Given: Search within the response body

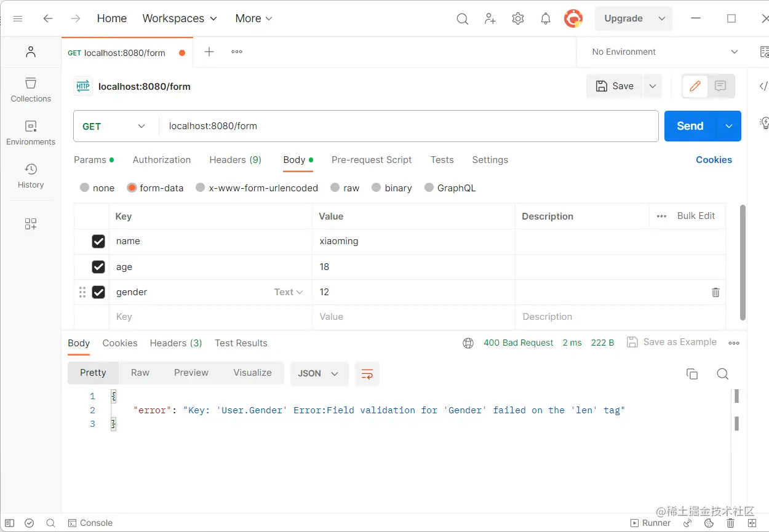Looking at the screenshot, I should tap(723, 374).
